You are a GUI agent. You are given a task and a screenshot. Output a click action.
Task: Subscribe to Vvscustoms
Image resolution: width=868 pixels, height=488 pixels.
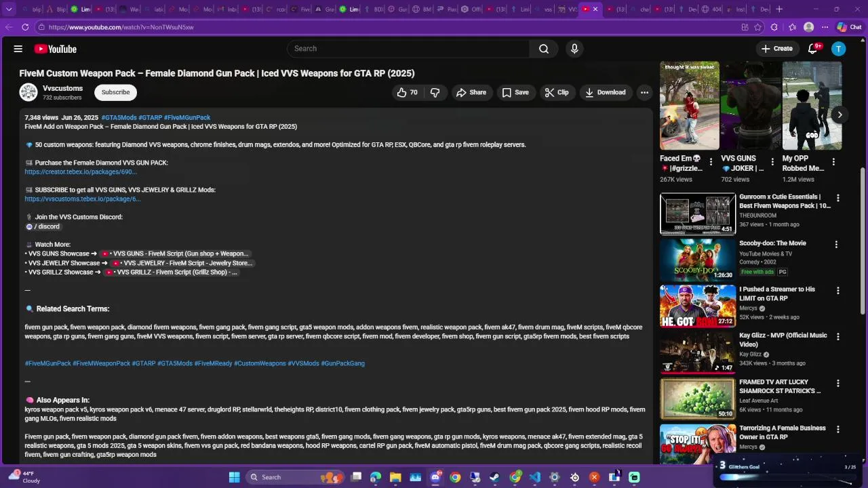point(115,92)
